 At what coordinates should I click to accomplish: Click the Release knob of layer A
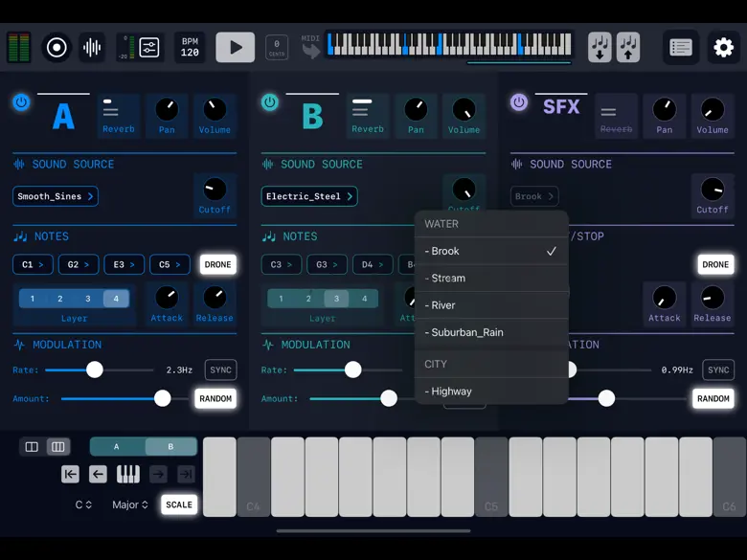point(215,298)
